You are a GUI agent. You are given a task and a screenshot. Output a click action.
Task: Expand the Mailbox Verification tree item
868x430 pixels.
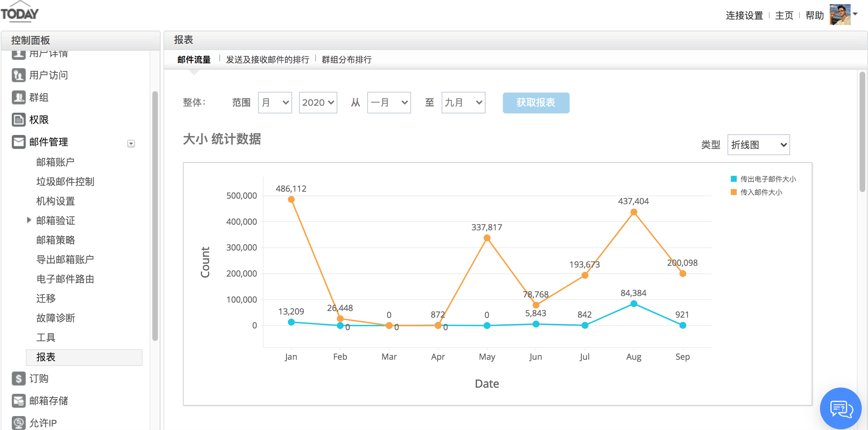(x=29, y=220)
